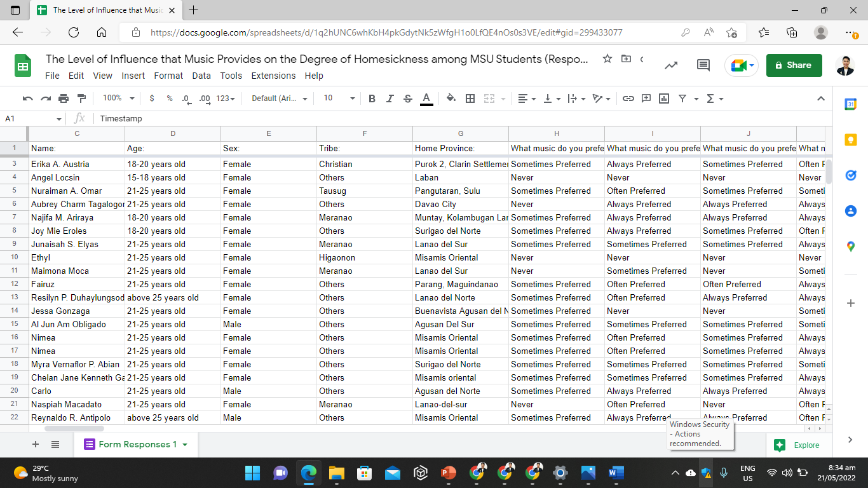The width and height of the screenshot is (868, 488).
Task: Open Google Calendar in the side panel
Action: point(851,105)
